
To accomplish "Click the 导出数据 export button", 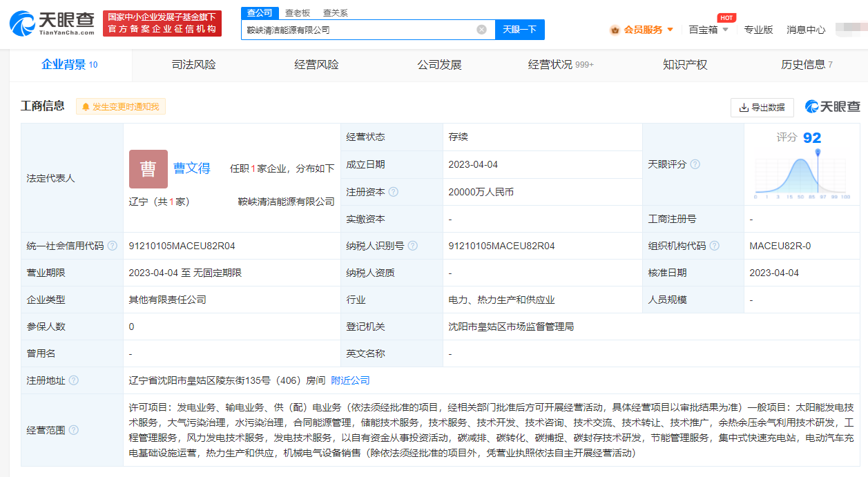I will tap(762, 108).
